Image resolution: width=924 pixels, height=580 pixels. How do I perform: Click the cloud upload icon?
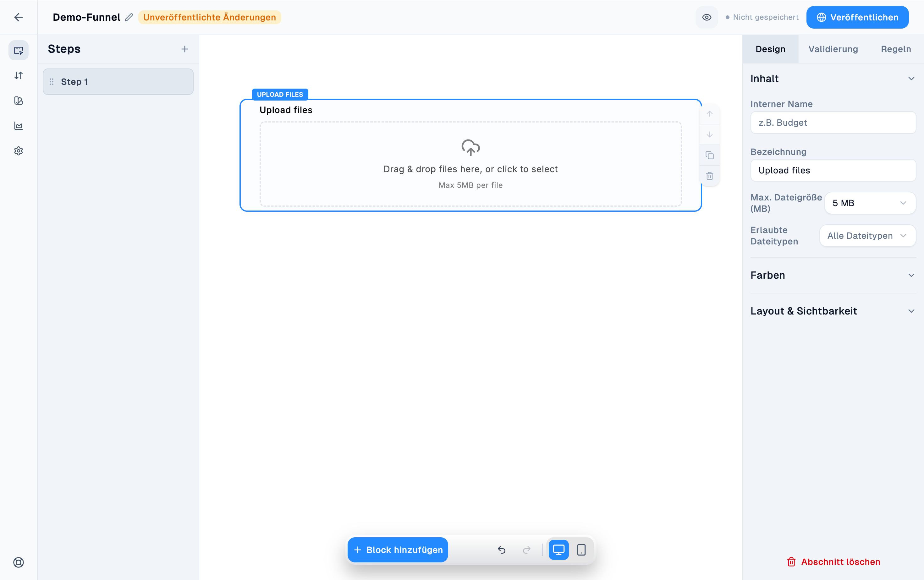pyautogui.click(x=470, y=148)
